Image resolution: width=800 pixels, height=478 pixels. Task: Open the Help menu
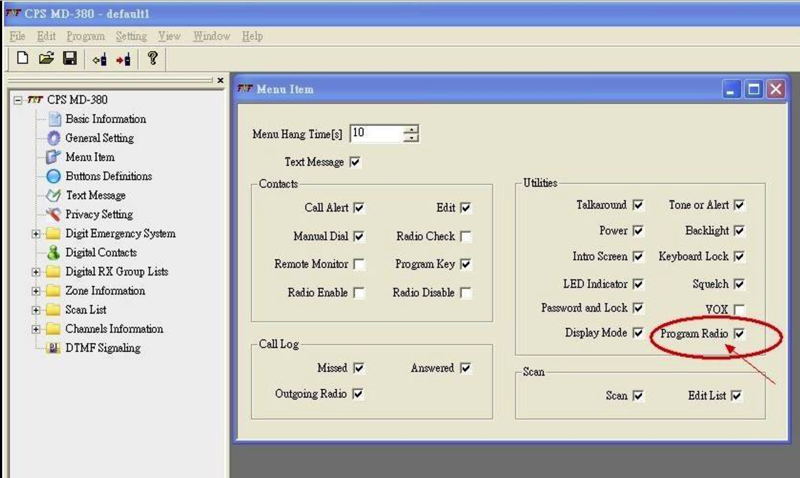[252, 36]
